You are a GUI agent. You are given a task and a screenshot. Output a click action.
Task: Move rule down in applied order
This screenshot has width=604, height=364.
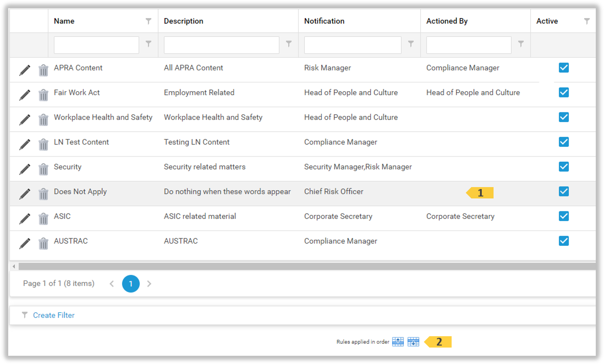413,342
